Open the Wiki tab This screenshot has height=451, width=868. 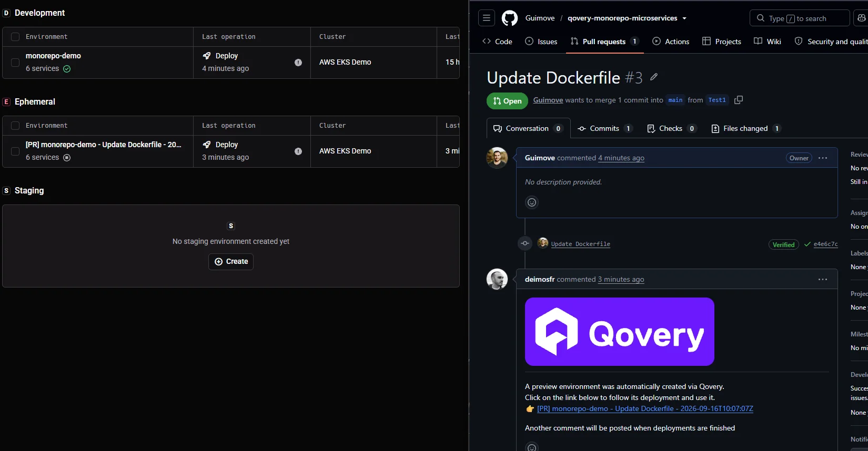[x=768, y=42]
